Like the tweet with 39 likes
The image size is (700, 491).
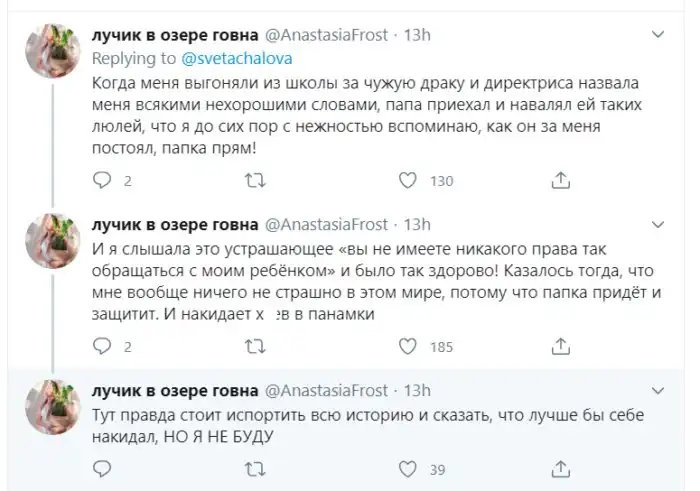[408, 470]
